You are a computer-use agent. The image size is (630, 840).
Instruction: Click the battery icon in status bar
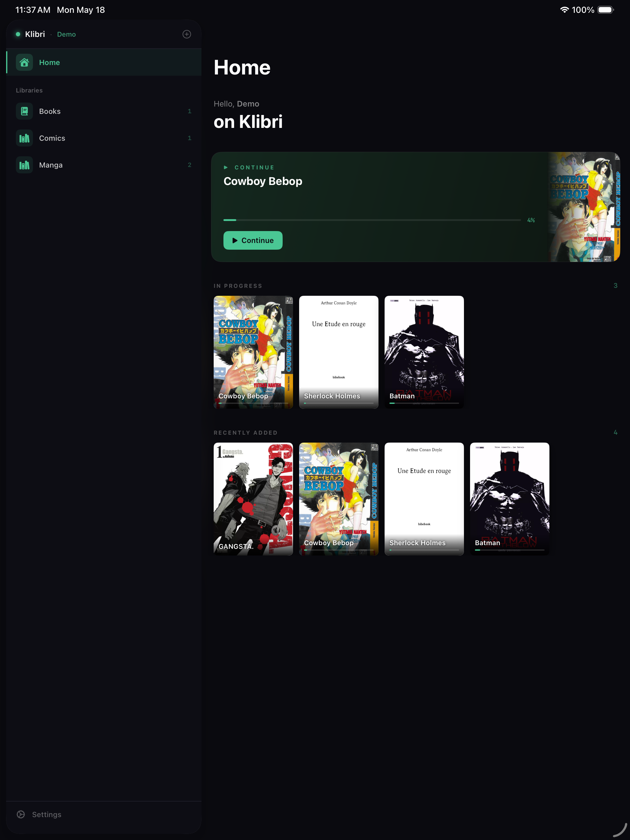[x=605, y=10]
